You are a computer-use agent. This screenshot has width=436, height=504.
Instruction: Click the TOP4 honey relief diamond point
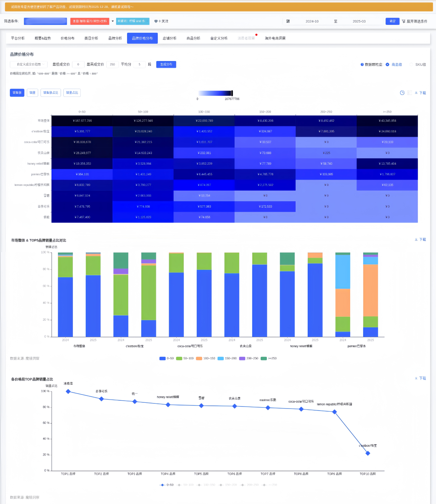(168, 405)
